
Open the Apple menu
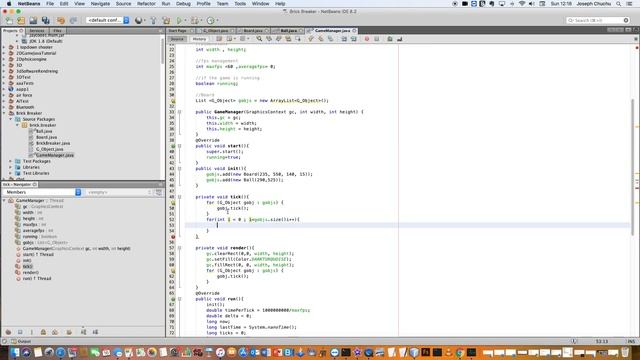coord(9,4)
